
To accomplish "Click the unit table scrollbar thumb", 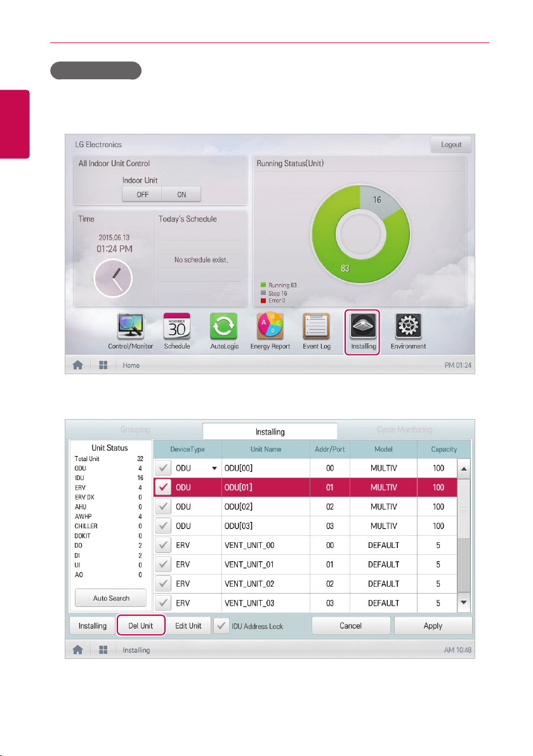I will click(x=464, y=509).
